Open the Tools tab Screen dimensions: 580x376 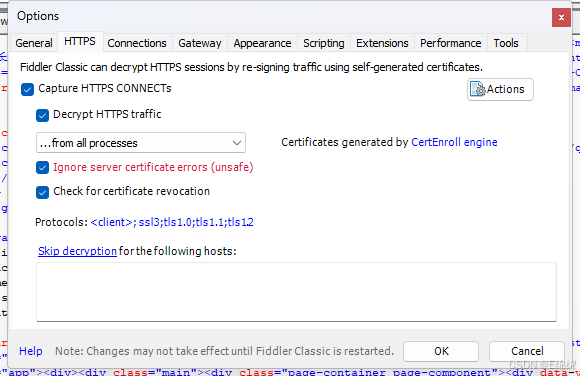pyautogui.click(x=506, y=43)
